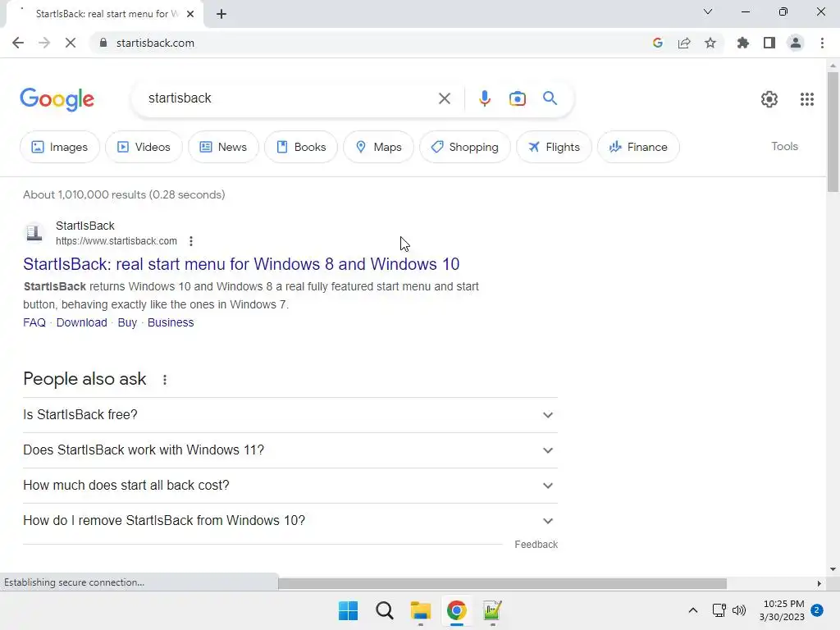Search by voice microphone icon
840x630 pixels.
(484, 98)
